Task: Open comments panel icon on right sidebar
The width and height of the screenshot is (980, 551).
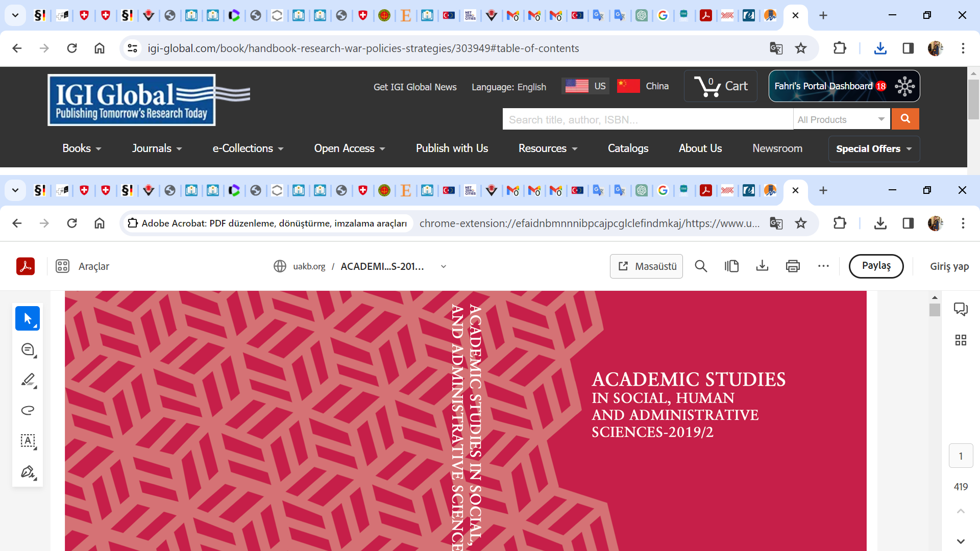Action: 961,309
